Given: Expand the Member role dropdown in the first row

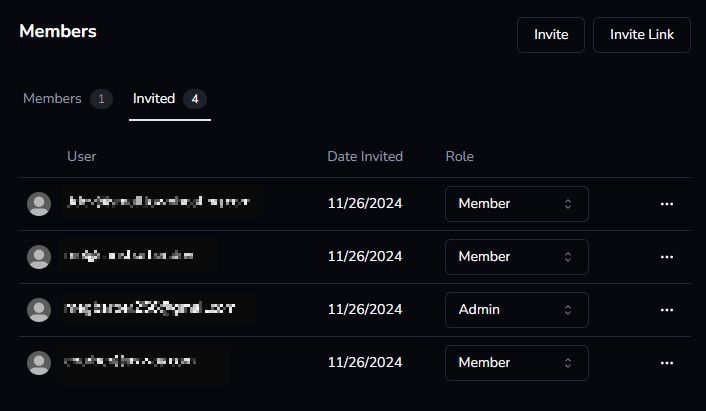Looking at the screenshot, I should click(516, 204).
